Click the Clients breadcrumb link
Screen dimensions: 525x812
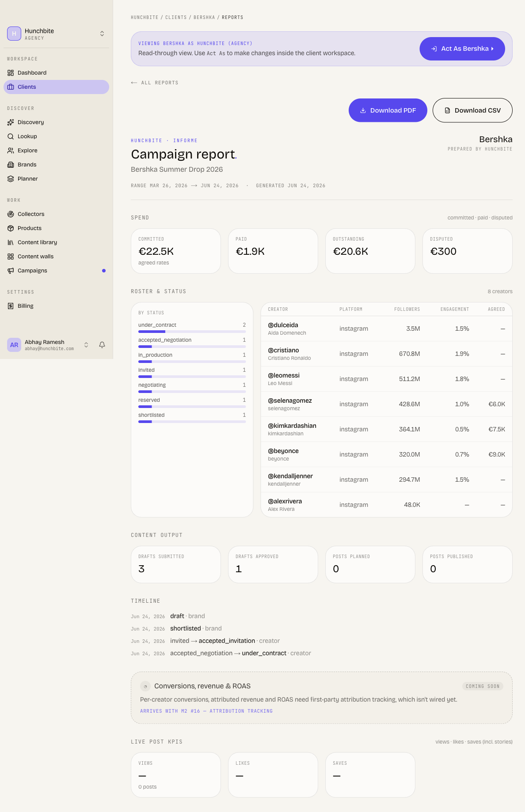click(176, 17)
